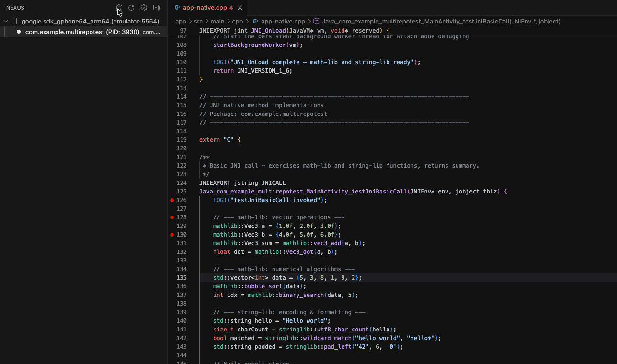Click the 'math-lib: vector operations' comment
This screenshot has height=364, width=617.
click(x=279, y=217)
